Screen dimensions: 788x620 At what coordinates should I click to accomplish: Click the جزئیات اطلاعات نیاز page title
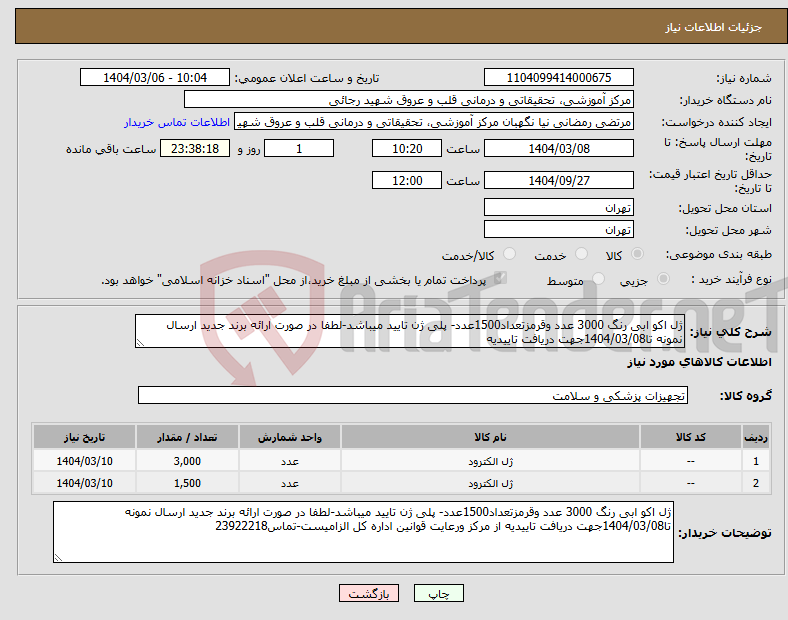(x=714, y=27)
